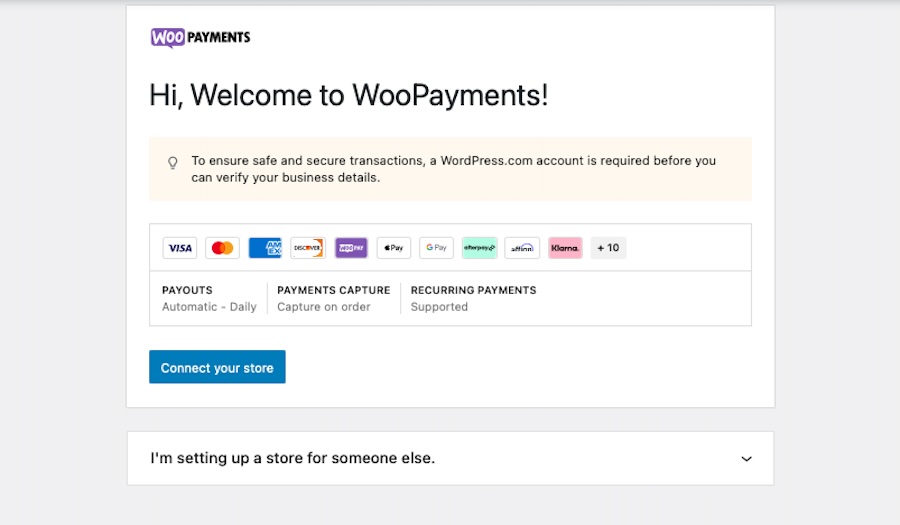This screenshot has height=525, width=900.
Task: Click the Connect your store button
Action: pos(217,367)
